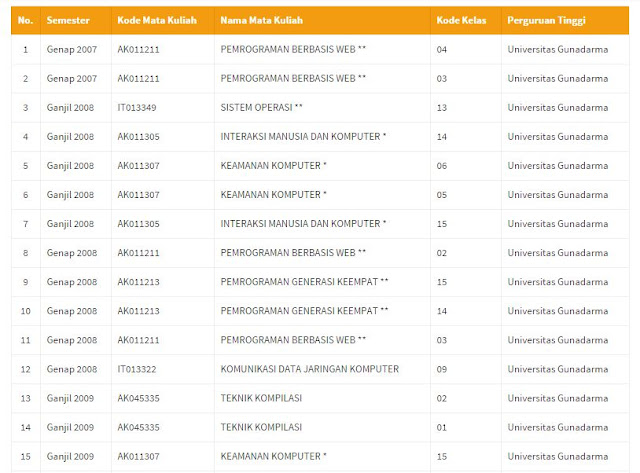
Task: Select AK011305 code in row 4
Action: [x=138, y=137]
